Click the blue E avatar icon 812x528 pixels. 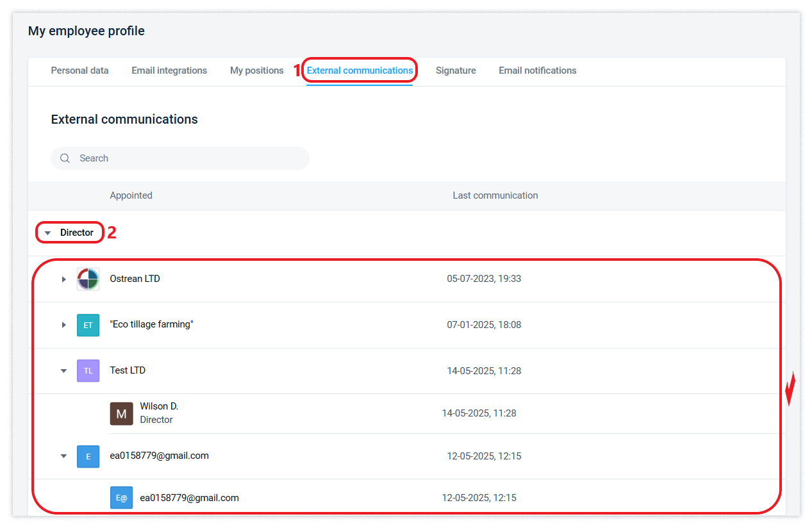click(x=88, y=456)
